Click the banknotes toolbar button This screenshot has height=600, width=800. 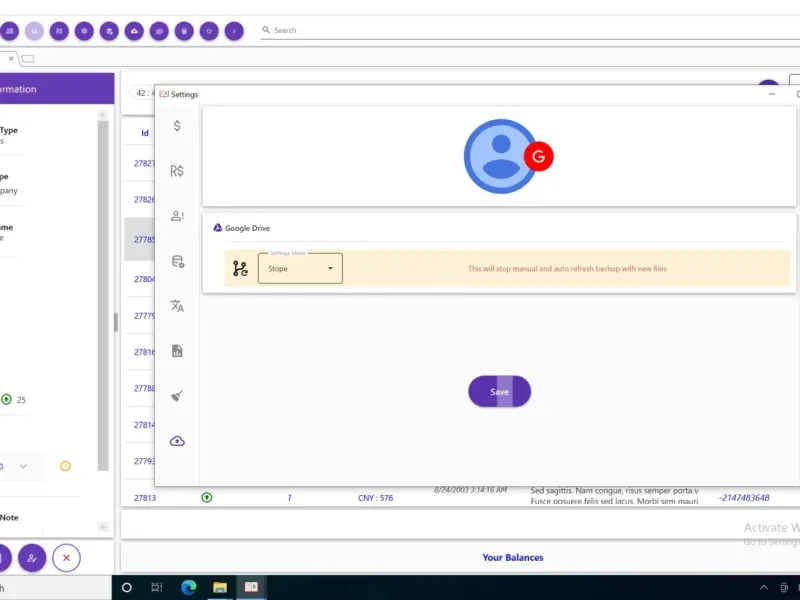coord(159,31)
